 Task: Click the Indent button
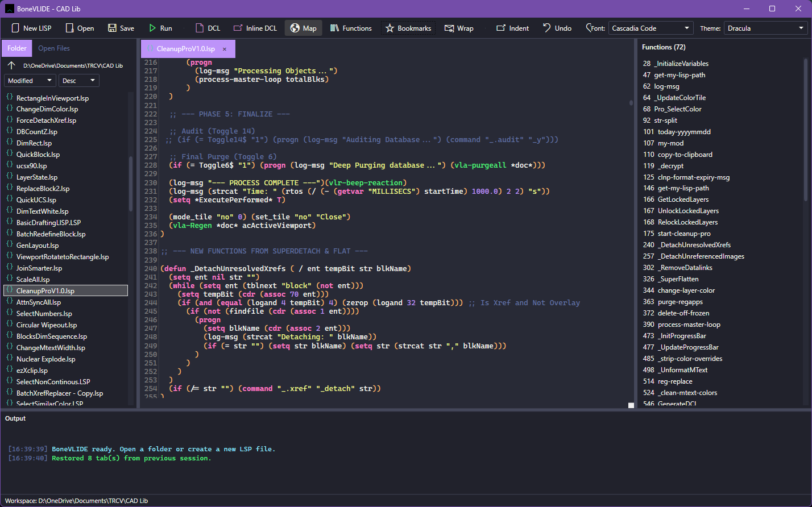coord(512,28)
